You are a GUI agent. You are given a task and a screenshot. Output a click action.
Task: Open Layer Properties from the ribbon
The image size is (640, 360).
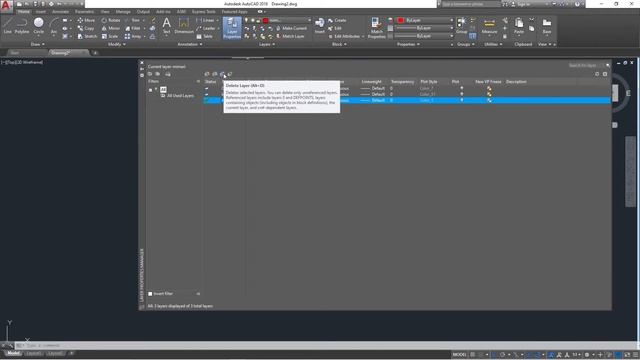[232, 28]
